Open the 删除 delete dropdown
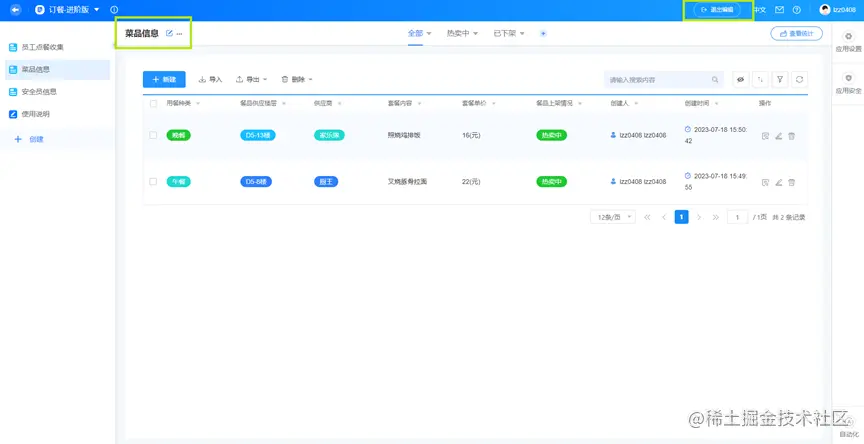The width and height of the screenshot is (864, 444). (x=297, y=79)
